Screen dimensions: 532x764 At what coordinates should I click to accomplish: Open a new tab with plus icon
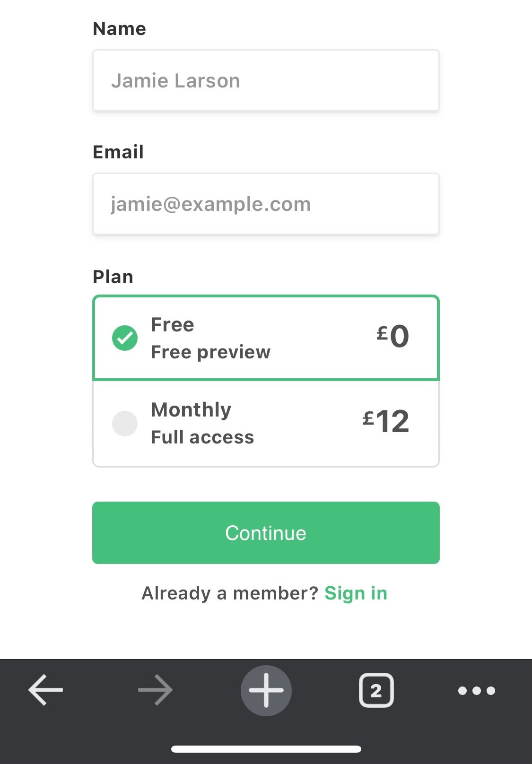coord(266,690)
